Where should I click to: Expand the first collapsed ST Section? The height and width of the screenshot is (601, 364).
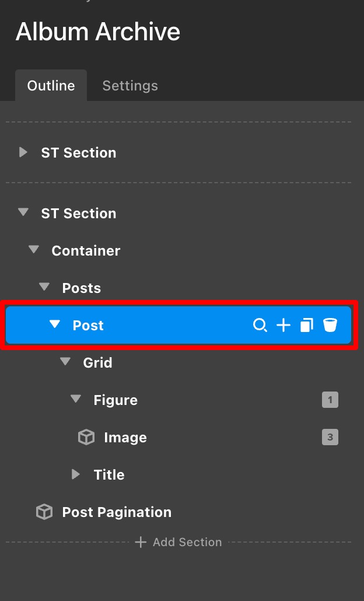23,153
